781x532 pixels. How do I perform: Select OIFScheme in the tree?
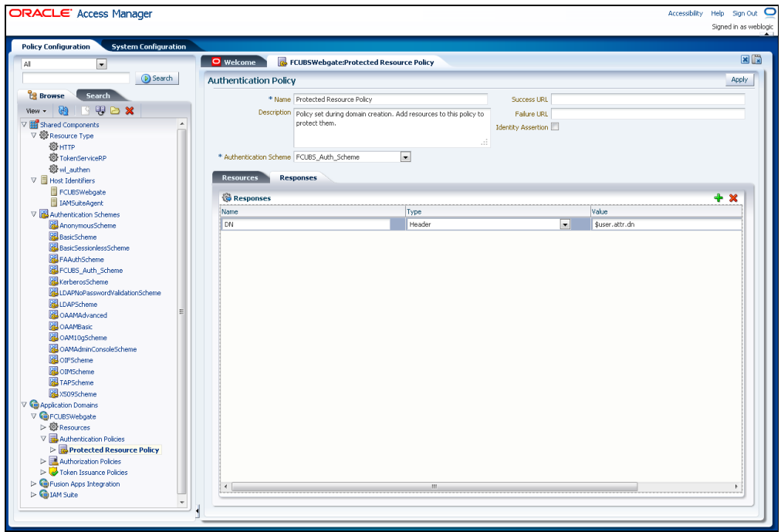pyautogui.click(x=76, y=360)
